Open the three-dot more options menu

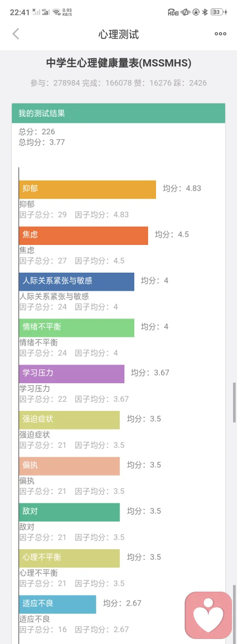coord(220,34)
